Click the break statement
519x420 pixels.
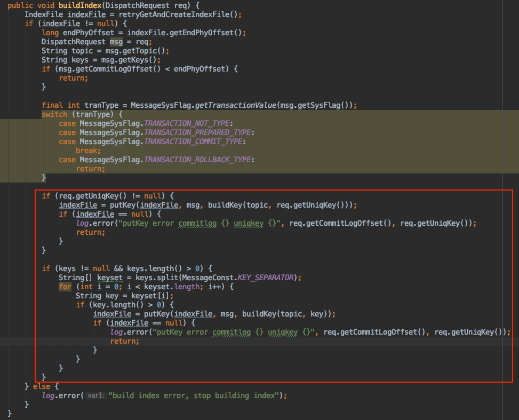tap(88, 150)
